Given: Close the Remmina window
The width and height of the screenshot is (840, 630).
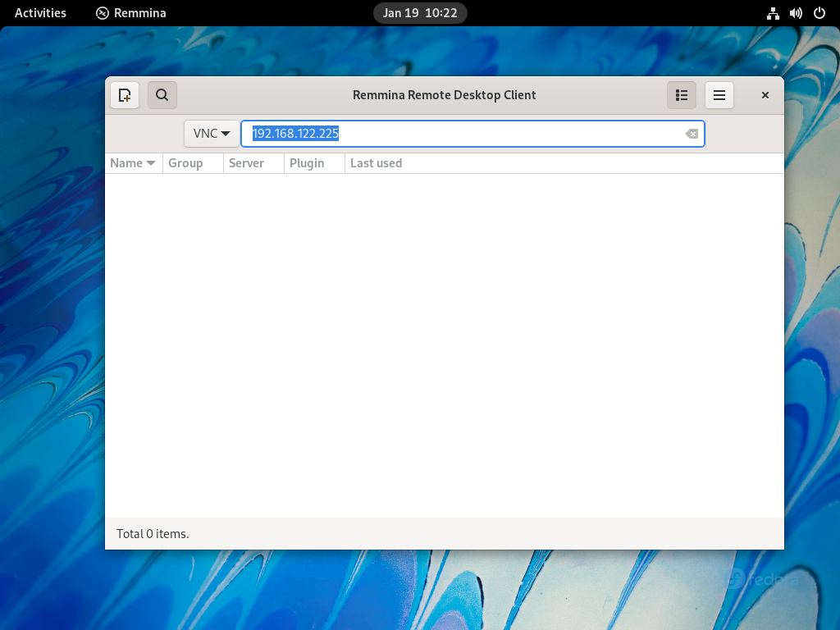Looking at the screenshot, I should point(765,95).
